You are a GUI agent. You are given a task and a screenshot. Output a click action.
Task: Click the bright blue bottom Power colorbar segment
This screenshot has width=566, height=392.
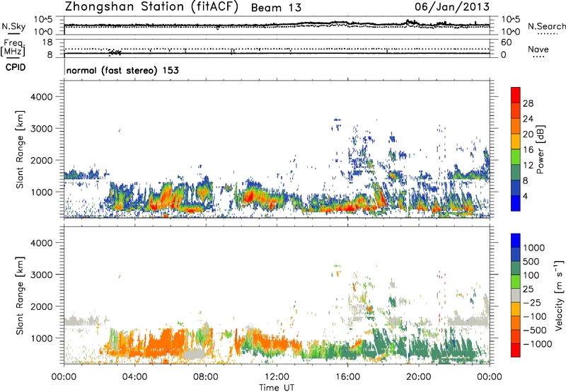click(516, 203)
